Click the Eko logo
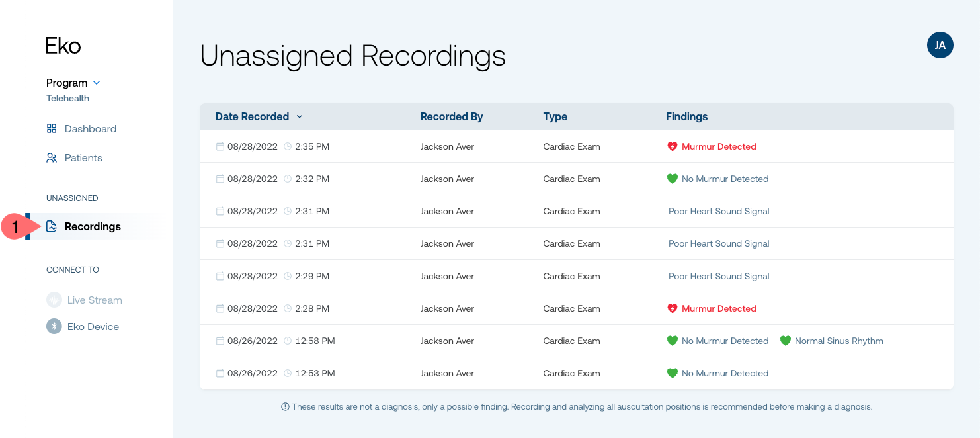The height and width of the screenshot is (438, 980). pyautogui.click(x=62, y=45)
